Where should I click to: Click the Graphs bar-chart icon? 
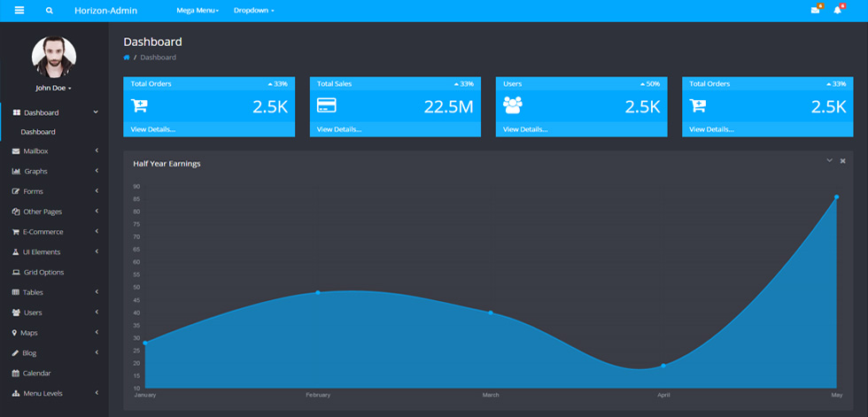point(16,172)
